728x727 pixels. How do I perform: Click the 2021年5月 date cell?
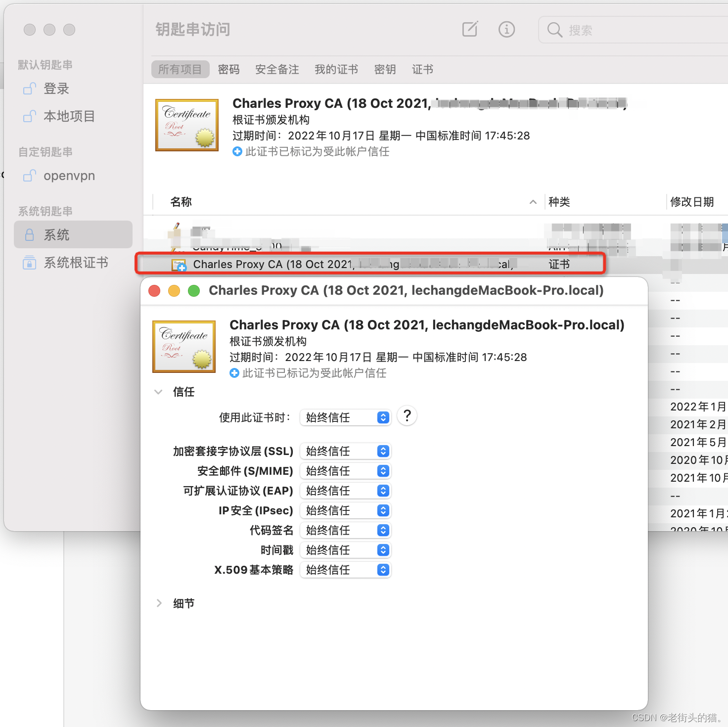point(698,442)
